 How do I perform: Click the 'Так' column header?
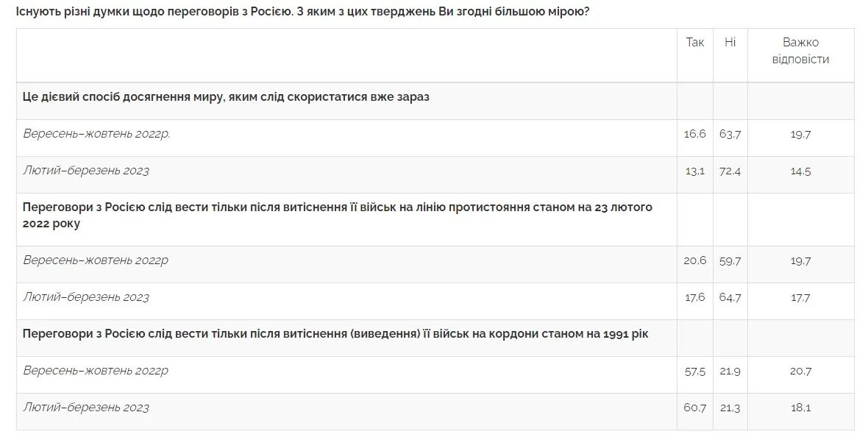[x=694, y=43]
